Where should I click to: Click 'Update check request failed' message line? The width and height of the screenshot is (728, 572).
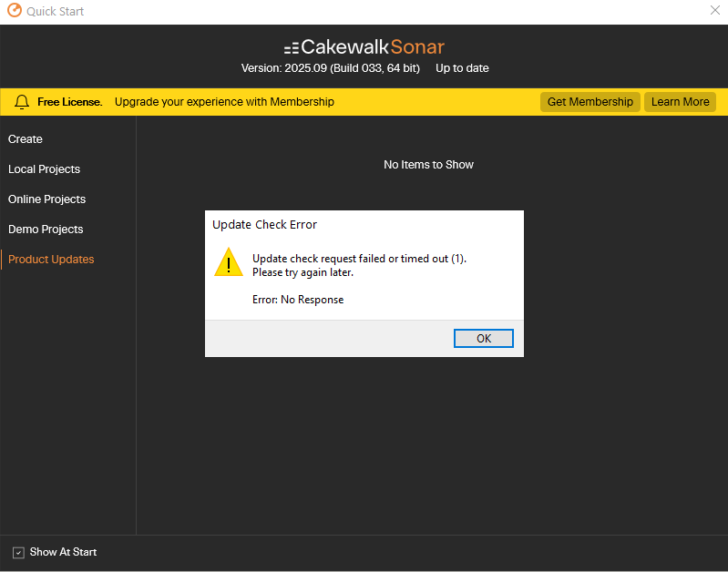(x=359, y=259)
